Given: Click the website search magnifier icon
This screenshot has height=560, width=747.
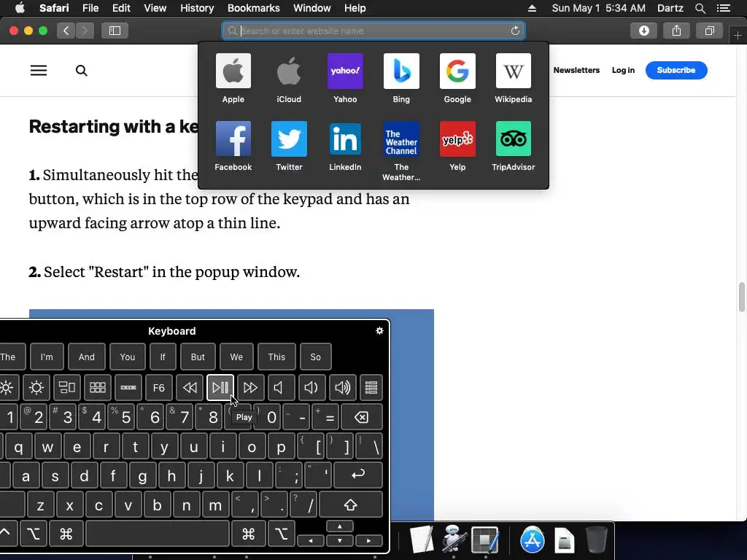Looking at the screenshot, I should [x=82, y=71].
